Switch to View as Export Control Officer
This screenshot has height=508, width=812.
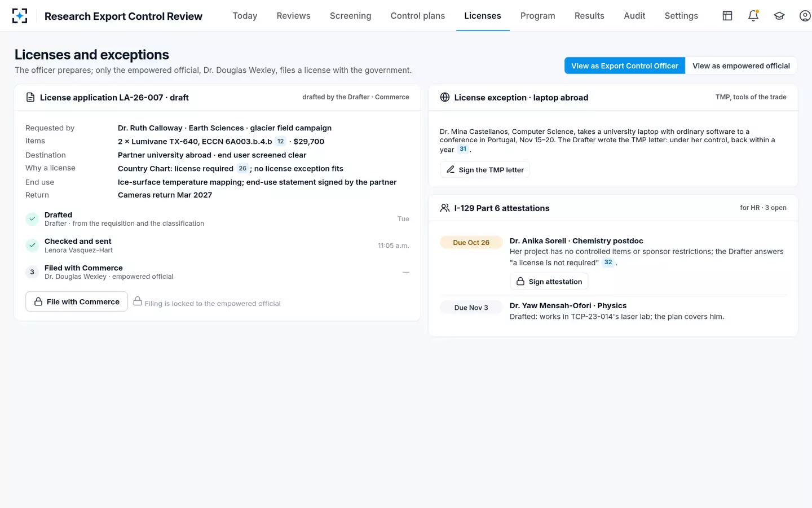pyautogui.click(x=625, y=65)
